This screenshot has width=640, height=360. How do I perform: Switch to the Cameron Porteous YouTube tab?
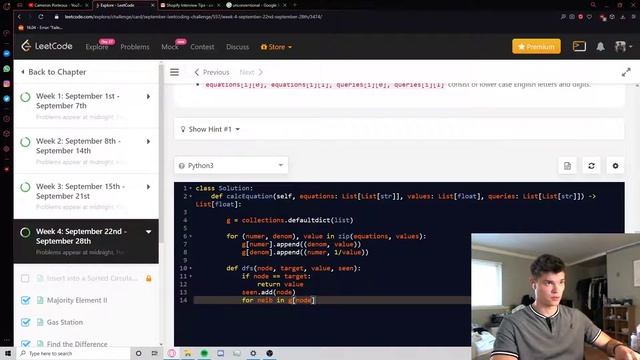58,5
